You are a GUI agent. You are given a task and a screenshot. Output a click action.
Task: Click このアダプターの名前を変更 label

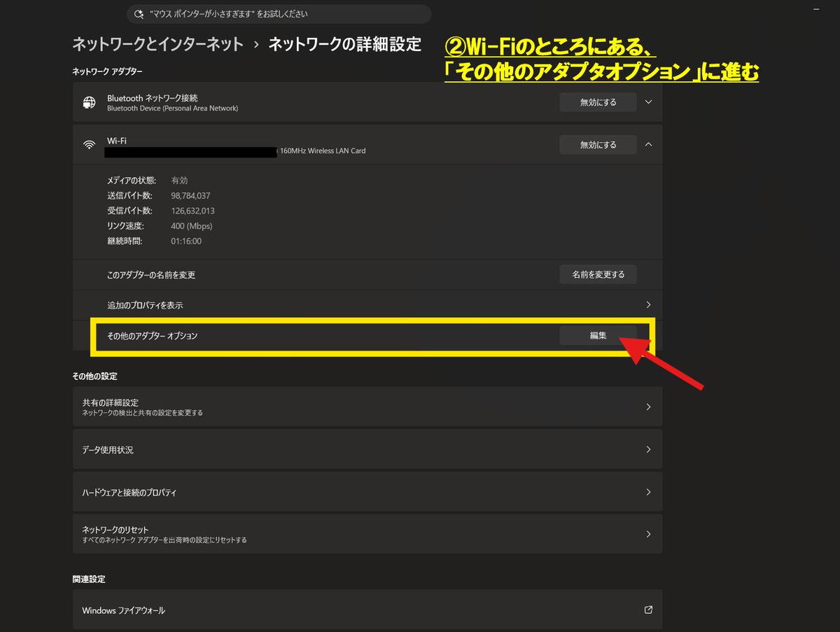tap(151, 275)
